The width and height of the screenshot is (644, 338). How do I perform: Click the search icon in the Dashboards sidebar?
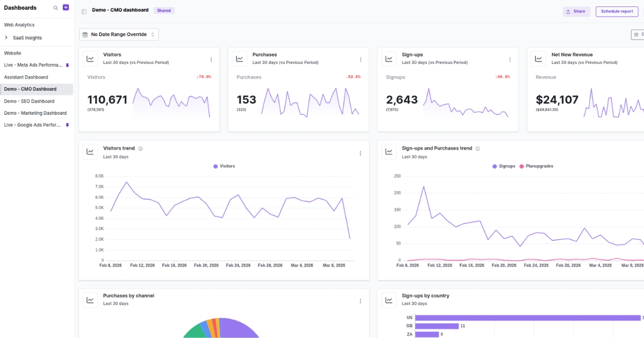point(55,8)
